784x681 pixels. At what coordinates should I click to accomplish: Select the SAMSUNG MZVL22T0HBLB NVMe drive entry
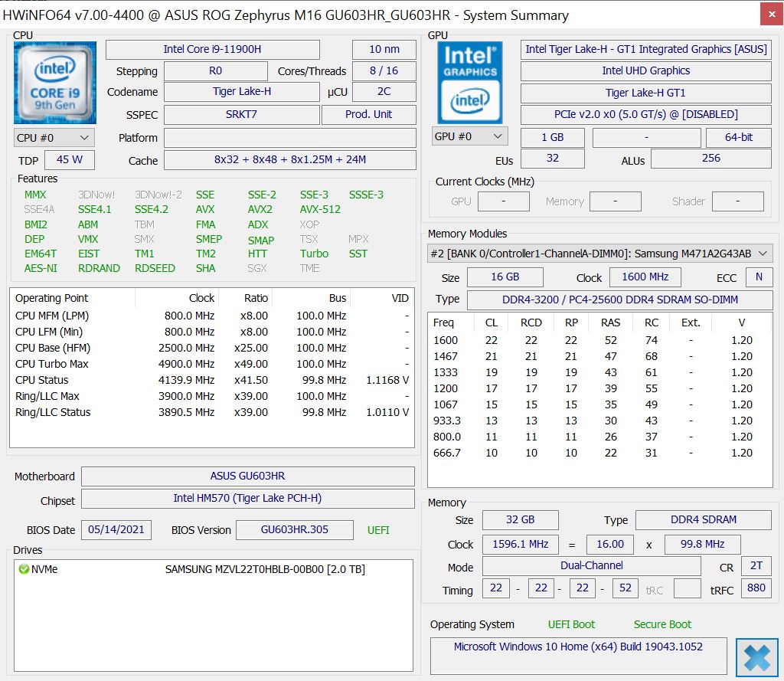213,569
